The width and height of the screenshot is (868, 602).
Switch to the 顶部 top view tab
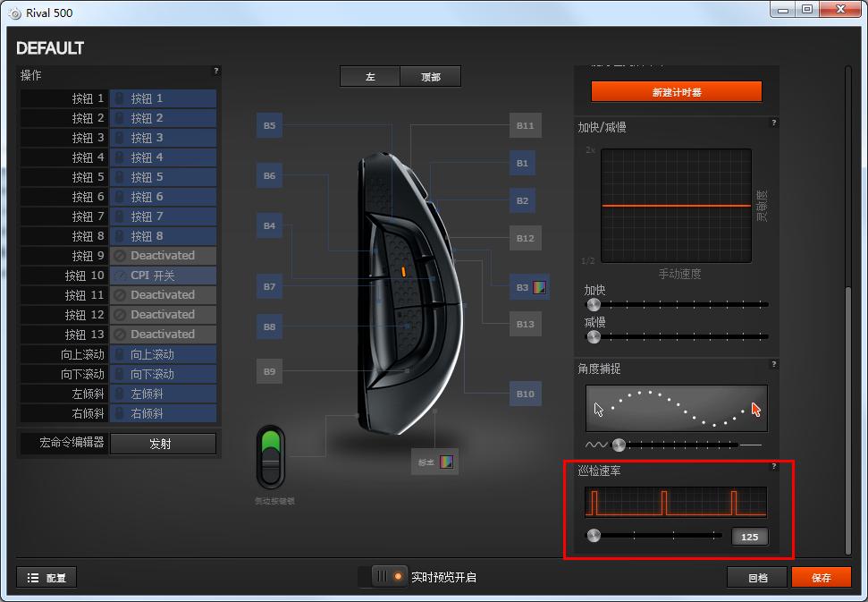coord(431,77)
